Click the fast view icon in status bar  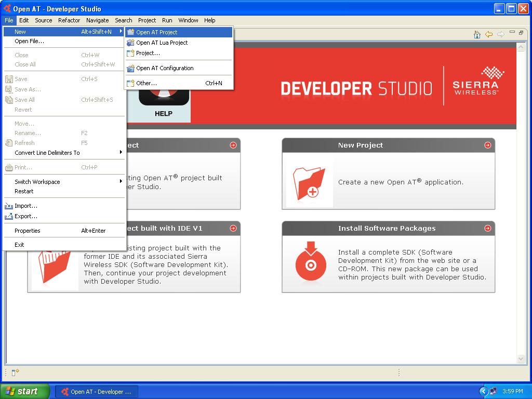pos(15,372)
